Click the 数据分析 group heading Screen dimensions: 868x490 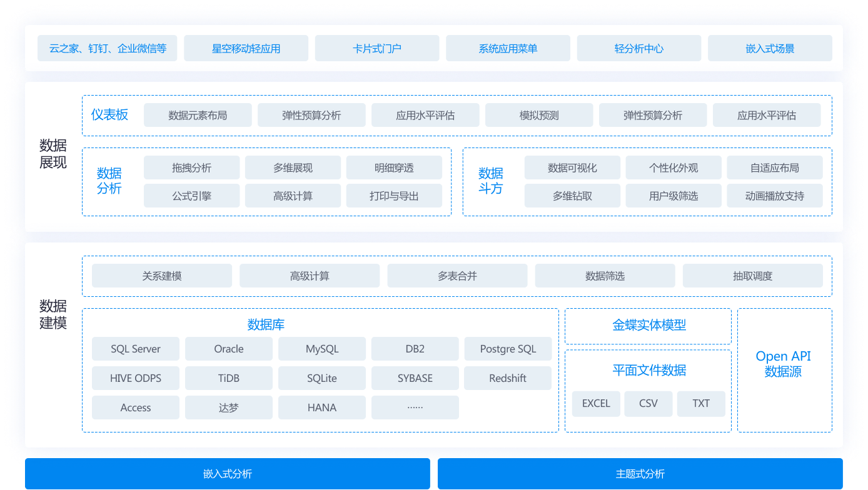click(x=109, y=181)
